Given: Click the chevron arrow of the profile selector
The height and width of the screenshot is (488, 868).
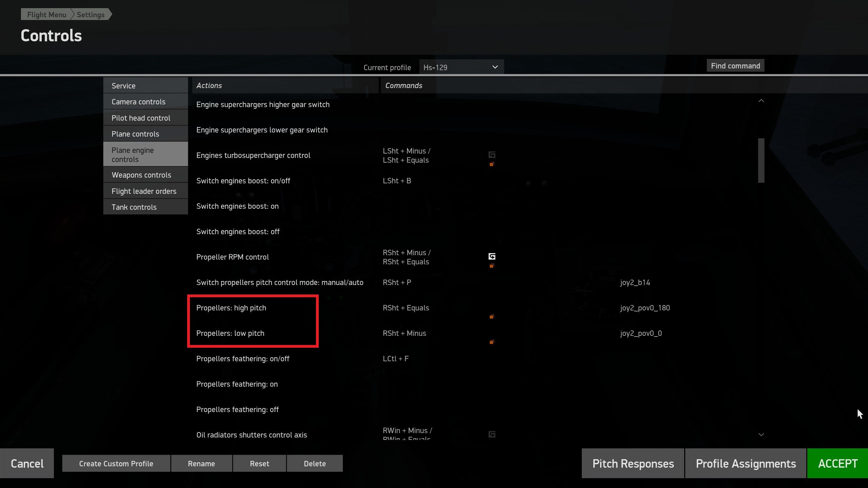Looking at the screenshot, I should click(495, 67).
